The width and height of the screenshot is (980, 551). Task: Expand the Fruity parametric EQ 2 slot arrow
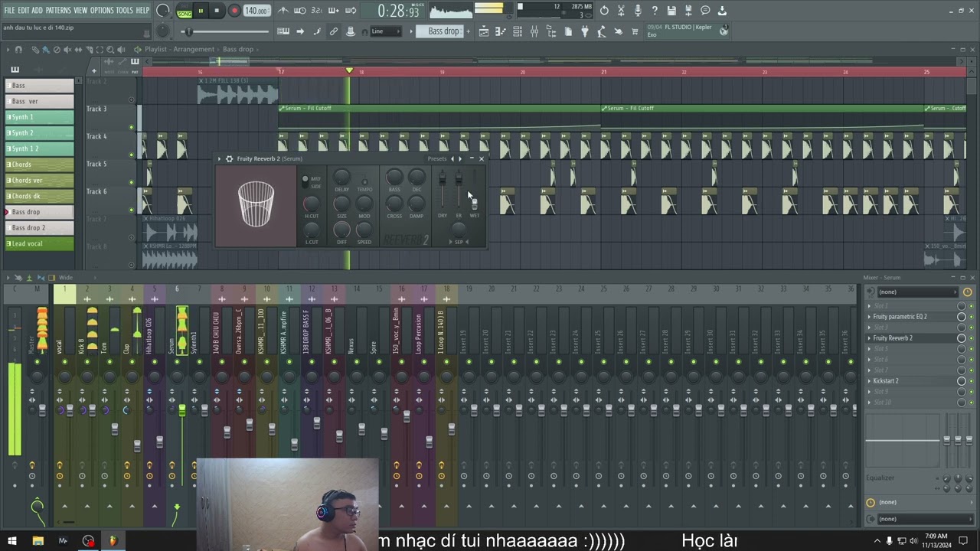869,317
